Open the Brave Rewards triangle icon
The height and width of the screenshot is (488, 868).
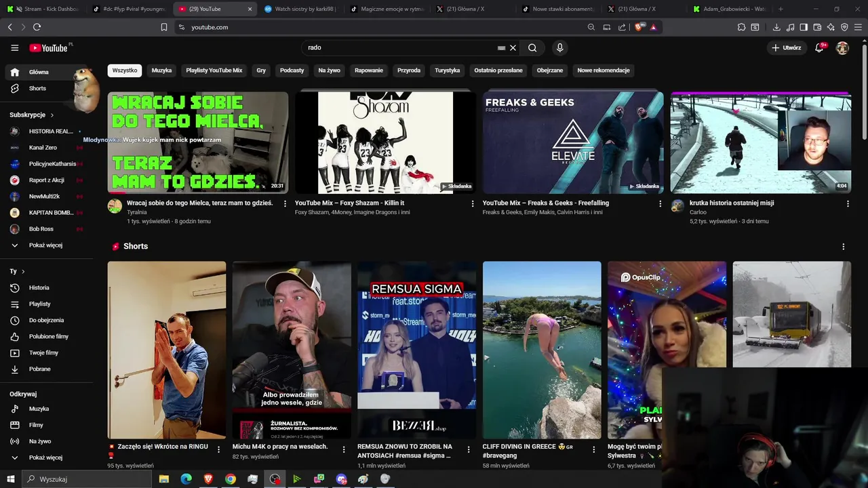click(x=653, y=27)
